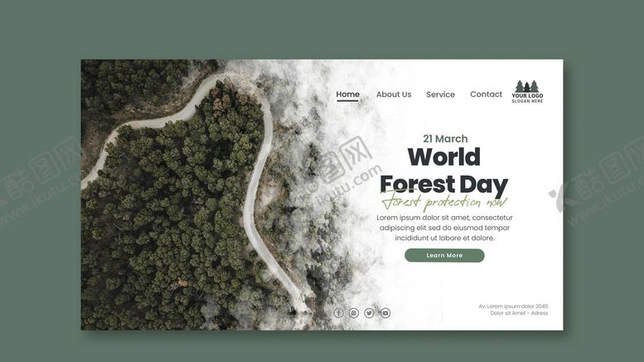This screenshot has height=362, width=644.
Task: Click the Av. Lorem ipsum dolor 2045 address
Action: (513, 306)
